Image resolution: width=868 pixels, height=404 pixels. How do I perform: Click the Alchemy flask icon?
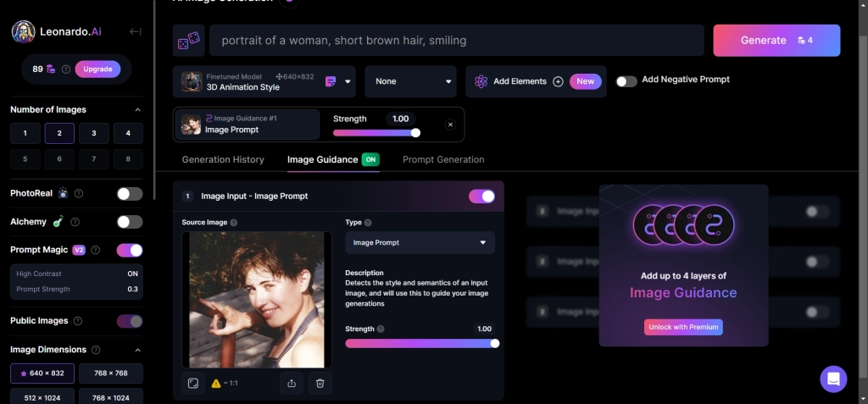click(x=58, y=221)
